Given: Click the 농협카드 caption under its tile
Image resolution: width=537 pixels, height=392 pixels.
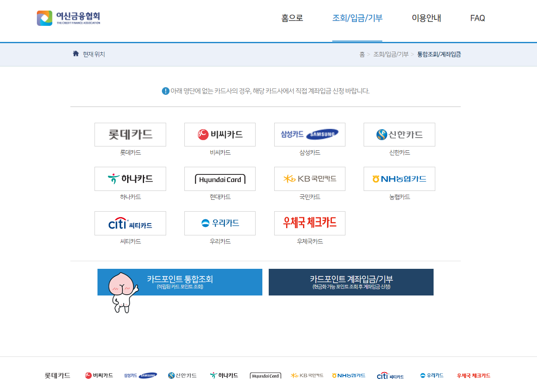Looking at the screenshot, I should click(400, 197).
